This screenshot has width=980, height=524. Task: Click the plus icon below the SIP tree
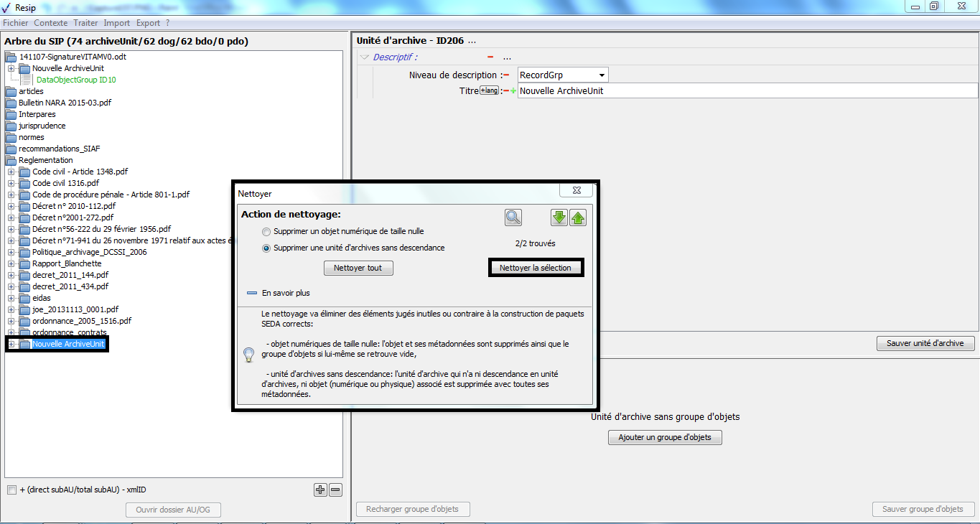320,490
